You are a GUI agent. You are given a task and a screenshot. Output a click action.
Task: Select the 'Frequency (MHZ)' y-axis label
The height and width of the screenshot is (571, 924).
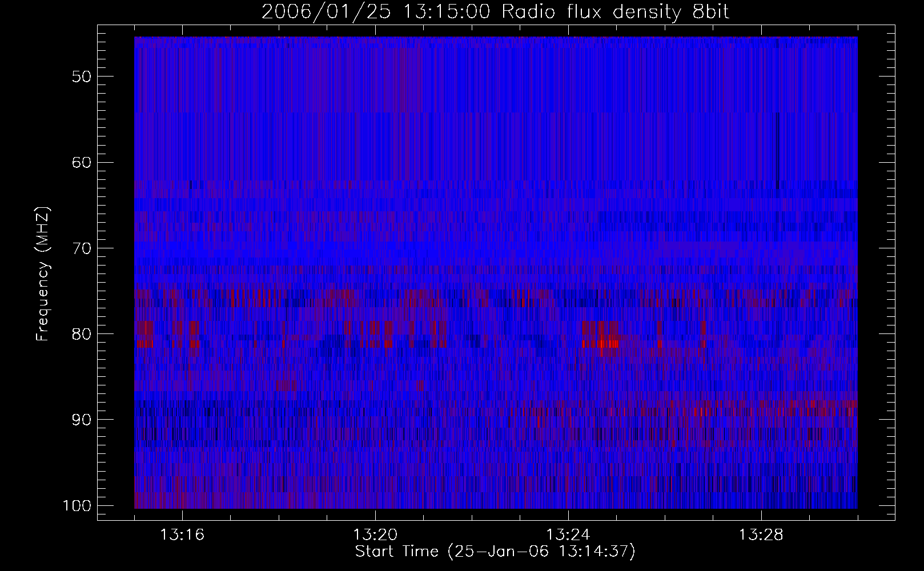[x=43, y=274]
